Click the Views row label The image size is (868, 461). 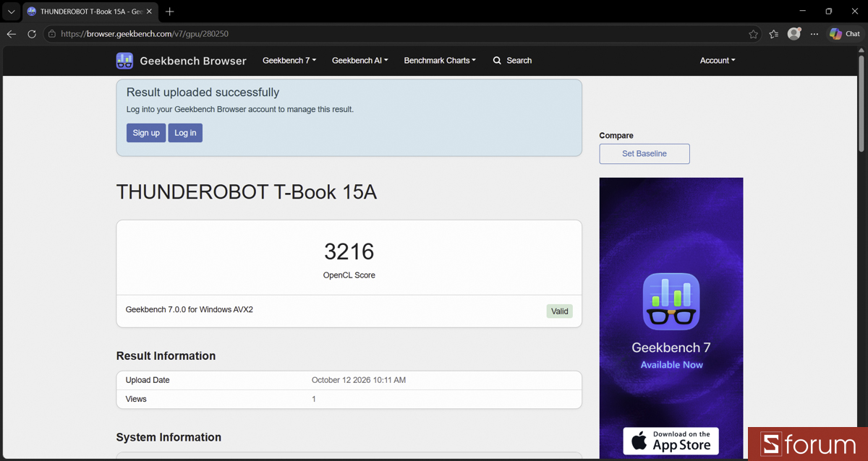click(x=136, y=399)
